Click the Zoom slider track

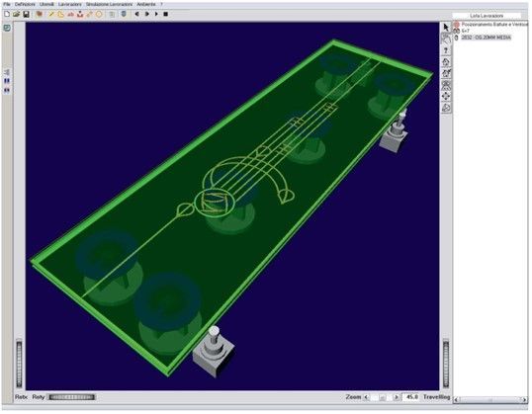coord(381,397)
